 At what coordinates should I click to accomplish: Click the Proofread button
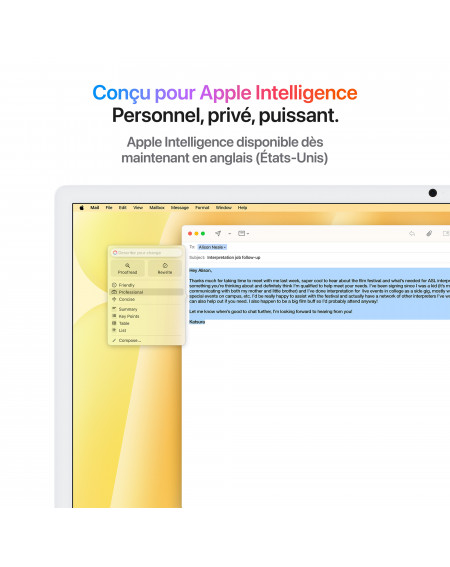tap(127, 269)
